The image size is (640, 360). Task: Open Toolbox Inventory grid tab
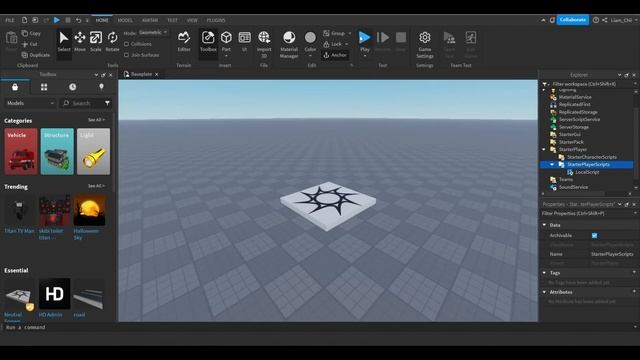coord(44,87)
